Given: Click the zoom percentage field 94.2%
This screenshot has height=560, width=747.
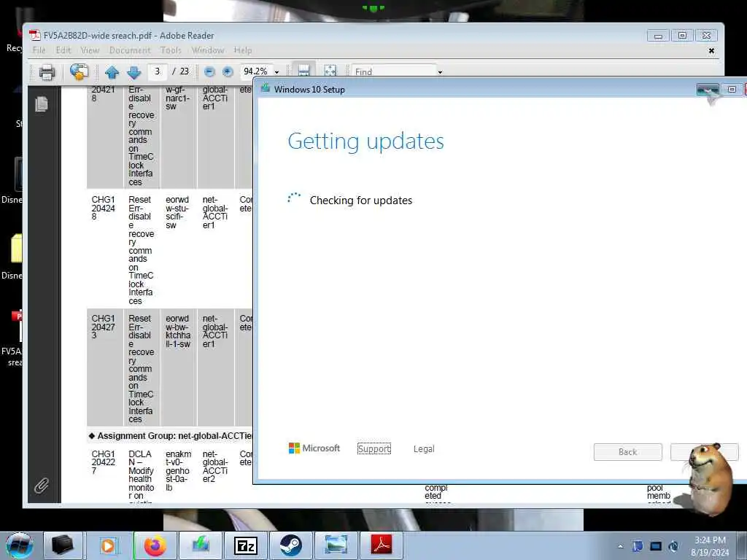Looking at the screenshot, I should pos(256,71).
